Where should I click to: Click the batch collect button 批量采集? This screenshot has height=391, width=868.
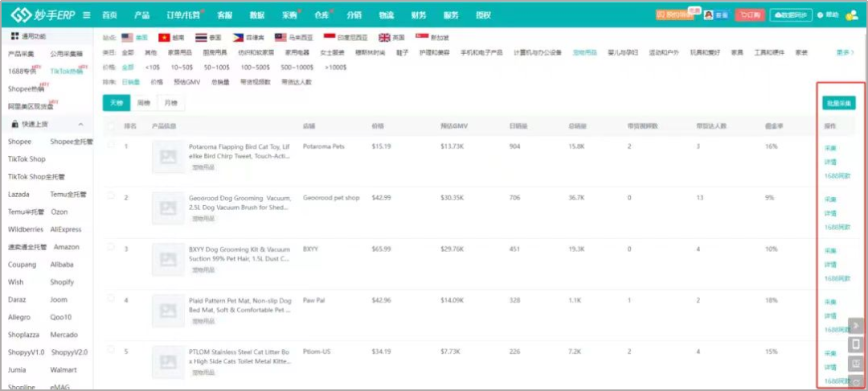[838, 103]
